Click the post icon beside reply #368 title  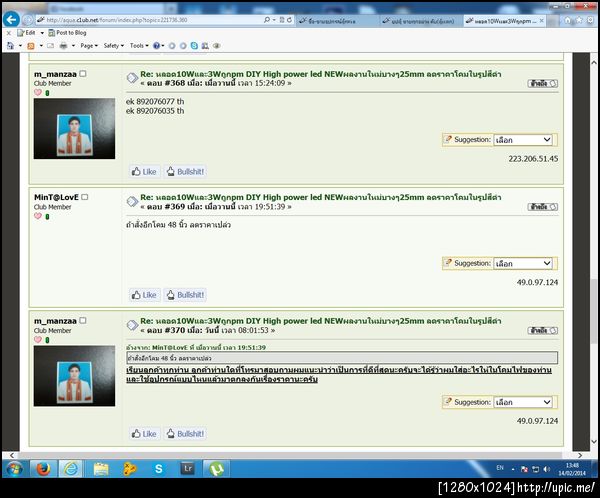(x=132, y=78)
